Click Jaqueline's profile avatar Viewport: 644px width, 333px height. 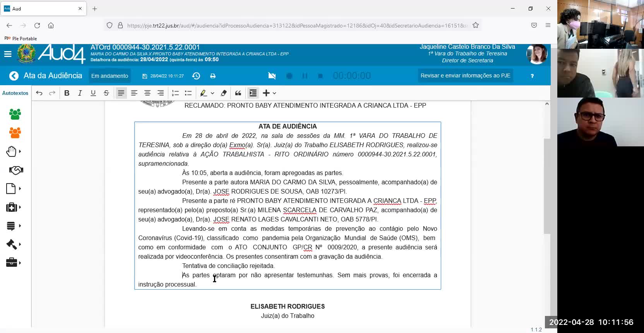(537, 54)
